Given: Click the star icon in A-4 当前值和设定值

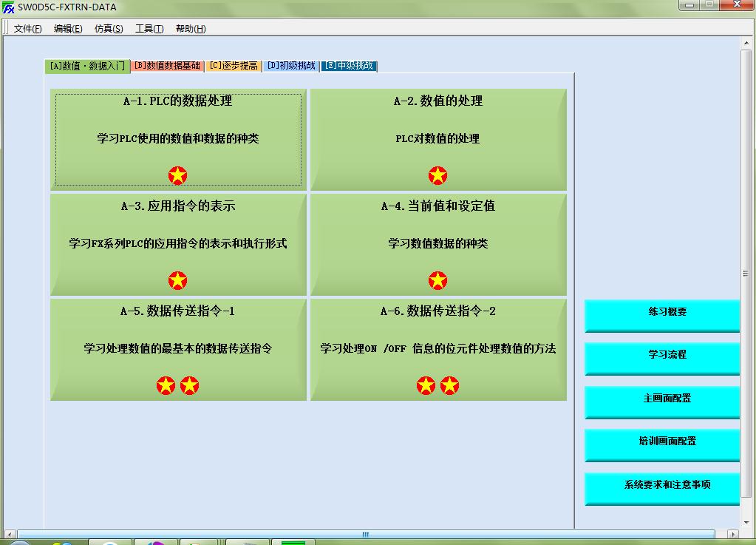Looking at the screenshot, I should [x=437, y=280].
